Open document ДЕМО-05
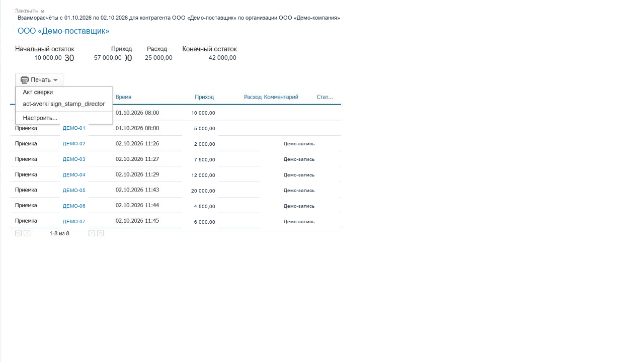The height and width of the screenshot is (362, 644). coord(74,191)
